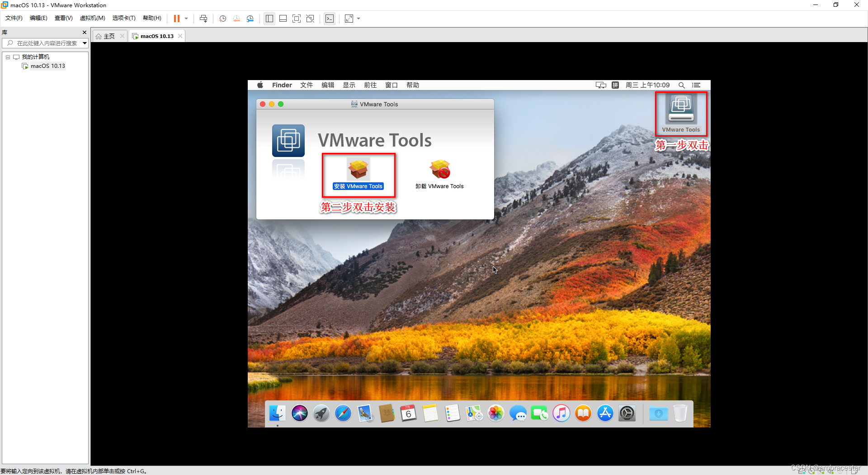Viewport: 868px width, 475px height.
Task: Open Mail from the Dock
Action: click(365, 413)
